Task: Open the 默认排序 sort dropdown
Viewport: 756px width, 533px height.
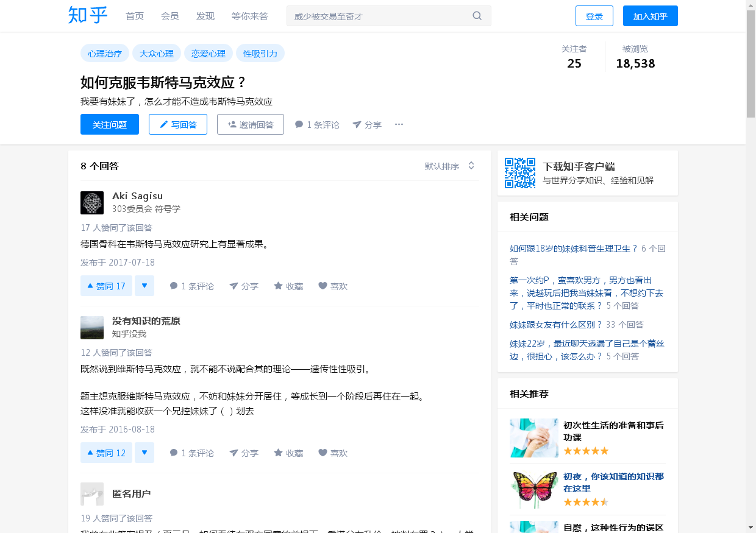Action: 450,166
